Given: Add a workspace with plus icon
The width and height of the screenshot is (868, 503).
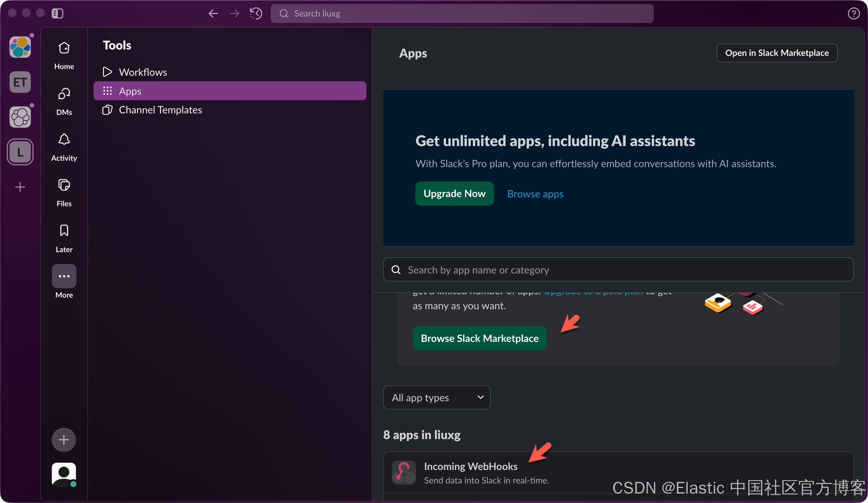Looking at the screenshot, I should 20,187.
